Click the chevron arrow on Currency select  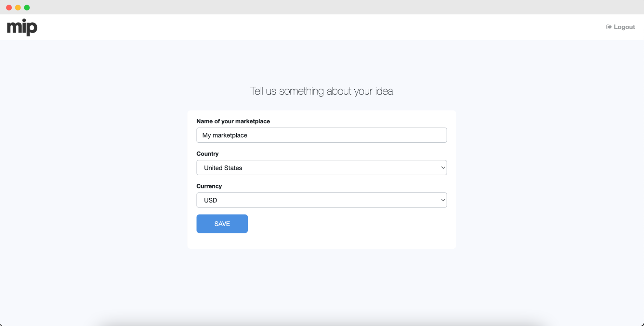[x=443, y=200]
